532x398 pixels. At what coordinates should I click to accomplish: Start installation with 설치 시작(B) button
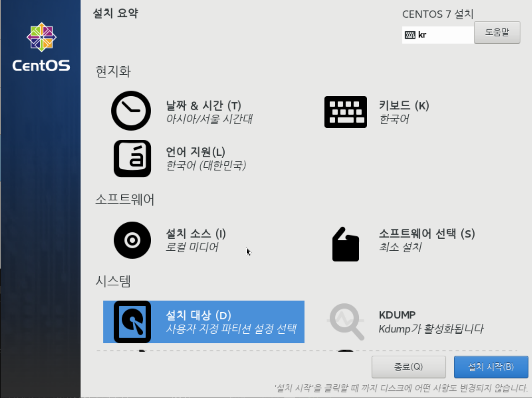pyautogui.click(x=491, y=367)
